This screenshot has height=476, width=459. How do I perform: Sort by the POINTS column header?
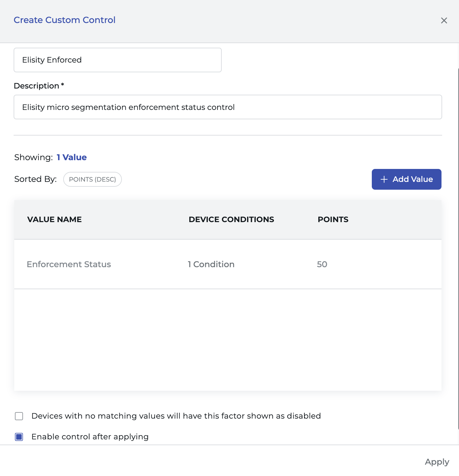333,220
